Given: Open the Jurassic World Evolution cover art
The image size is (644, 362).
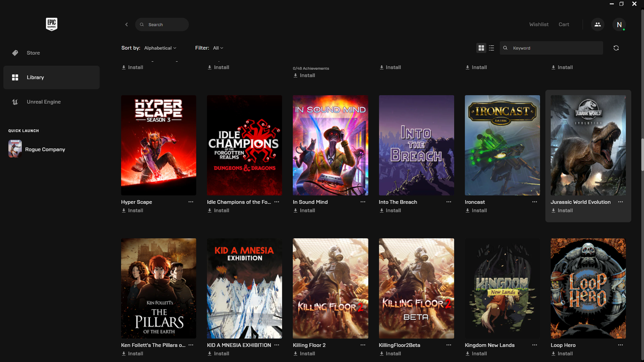Looking at the screenshot, I should pos(588,145).
